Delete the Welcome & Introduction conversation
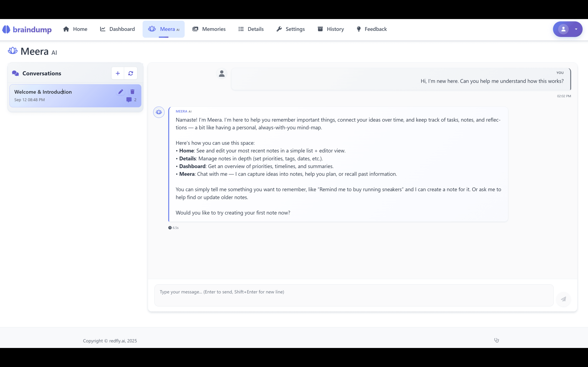This screenshot has height=367, width=588. tap(133, 92)
